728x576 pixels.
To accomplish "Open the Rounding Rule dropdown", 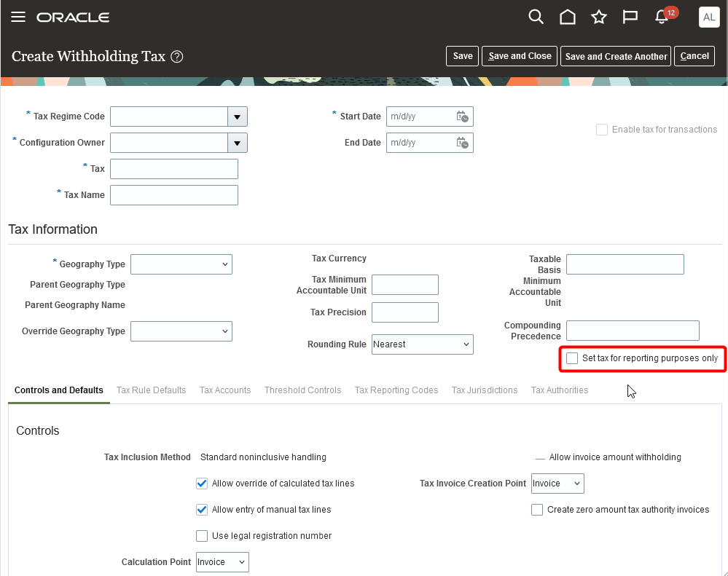I will click(x=422, y=344).
